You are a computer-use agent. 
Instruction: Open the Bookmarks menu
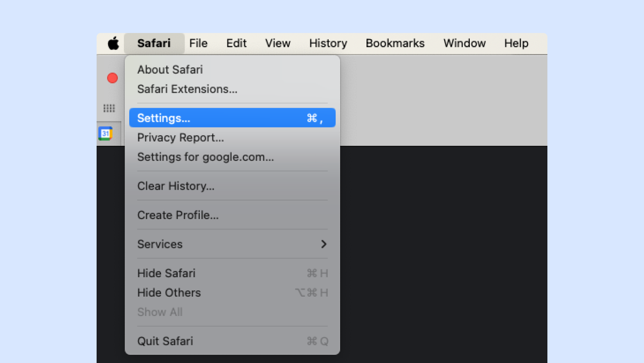pos(395,43)
